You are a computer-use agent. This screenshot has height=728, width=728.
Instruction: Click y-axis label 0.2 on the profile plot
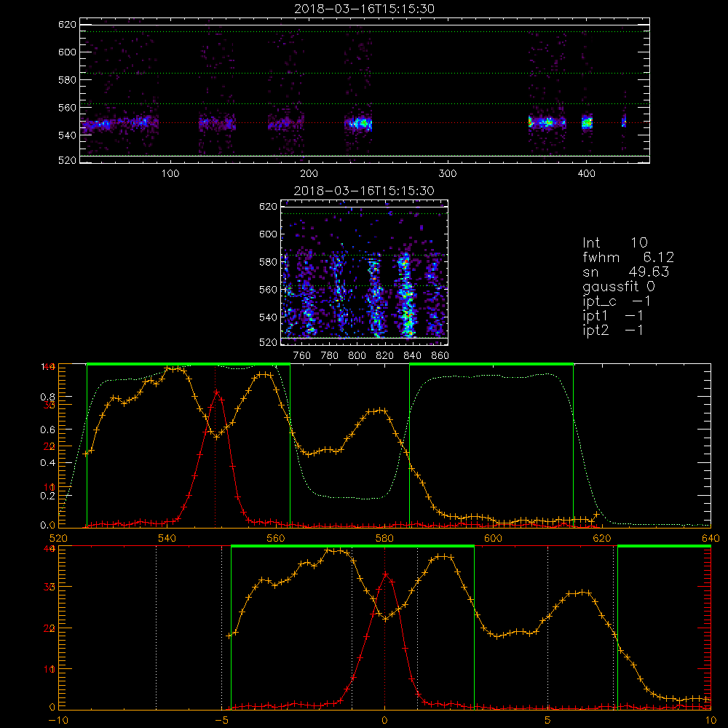click(x=48, y=496)
